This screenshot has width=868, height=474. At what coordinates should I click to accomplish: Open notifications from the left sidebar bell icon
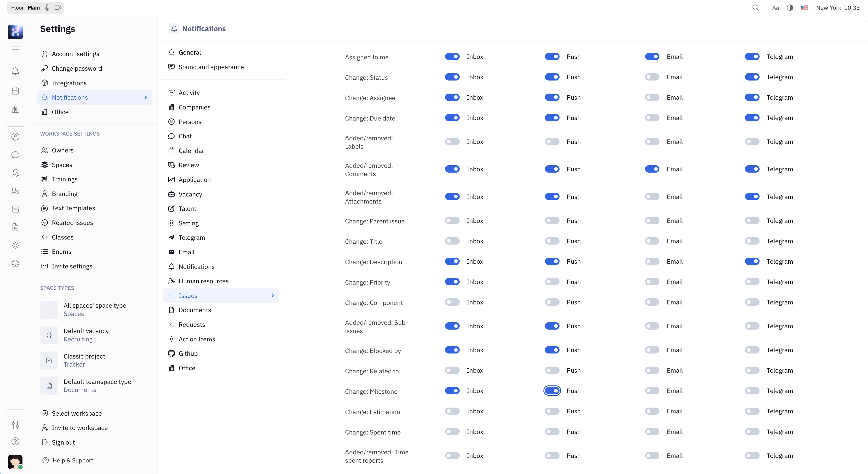tap(16, 71)
